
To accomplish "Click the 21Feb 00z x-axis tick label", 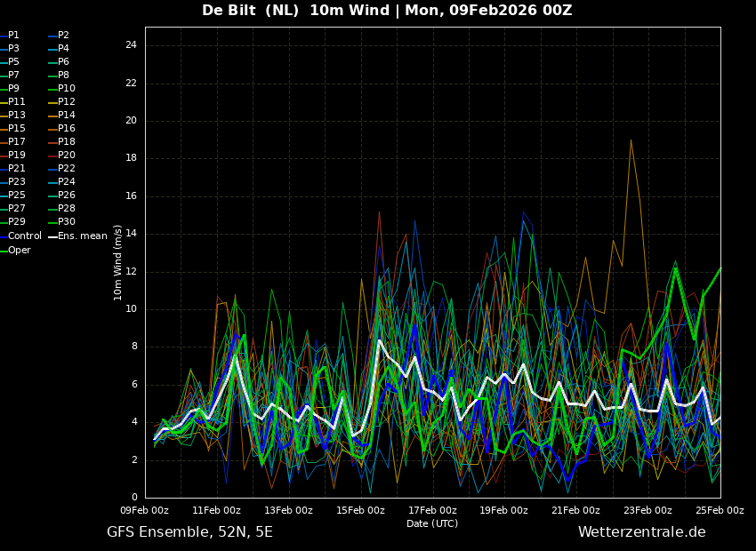I will pos(575,510).
